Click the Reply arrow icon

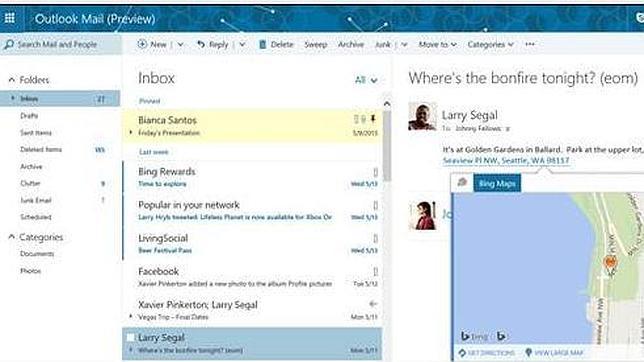(201, 44)
